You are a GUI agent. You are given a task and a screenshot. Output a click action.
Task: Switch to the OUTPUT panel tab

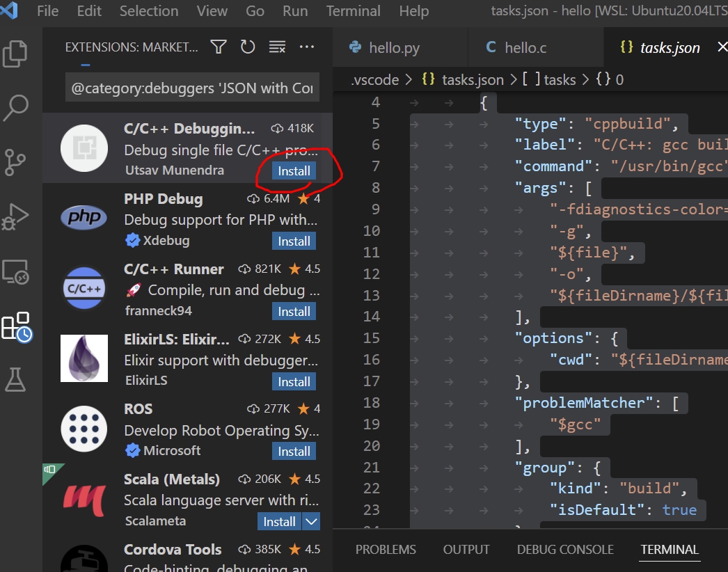click(x=466, y=549)
